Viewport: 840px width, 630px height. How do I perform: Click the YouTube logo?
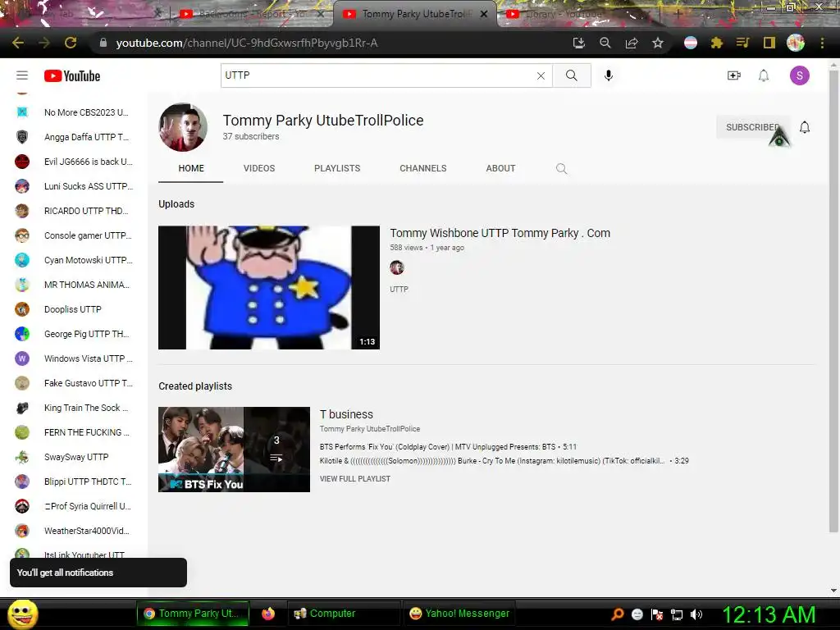pyautogui.click(x=72, y=76)
